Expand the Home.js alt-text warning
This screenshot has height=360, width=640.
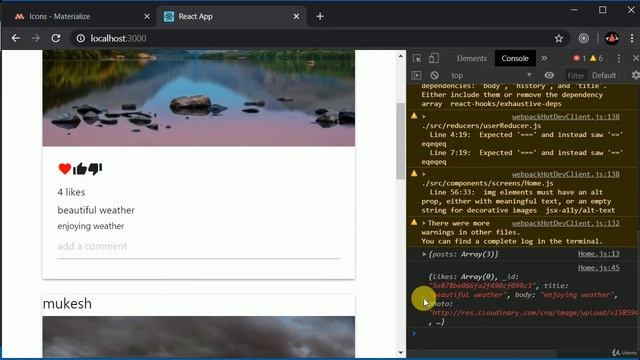pos(424,174)
